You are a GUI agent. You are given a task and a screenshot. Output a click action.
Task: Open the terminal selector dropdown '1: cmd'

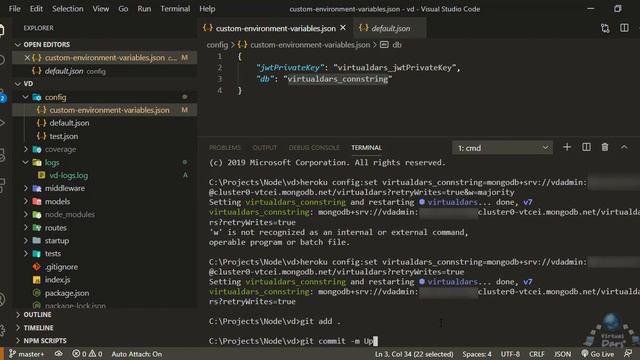coord(502,148)
